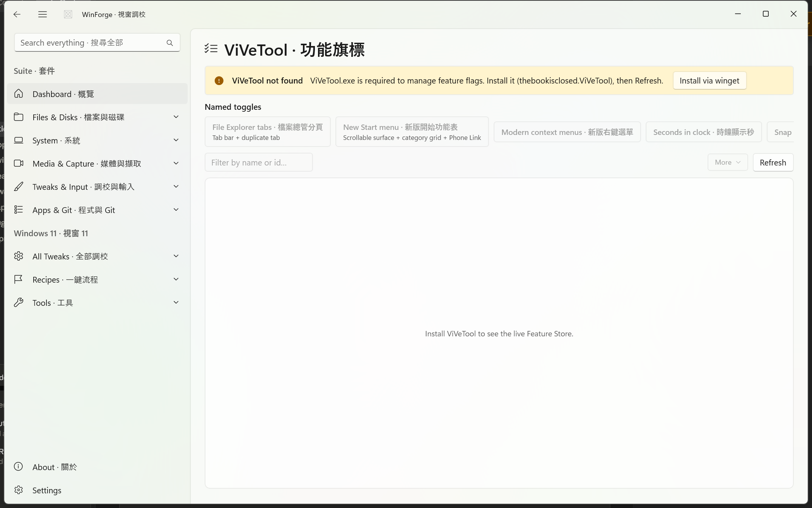The image size is (812, 508).
Task: Toggle File Explorer tabs feature
Action: pyautogui.click(x=267, y=132)
